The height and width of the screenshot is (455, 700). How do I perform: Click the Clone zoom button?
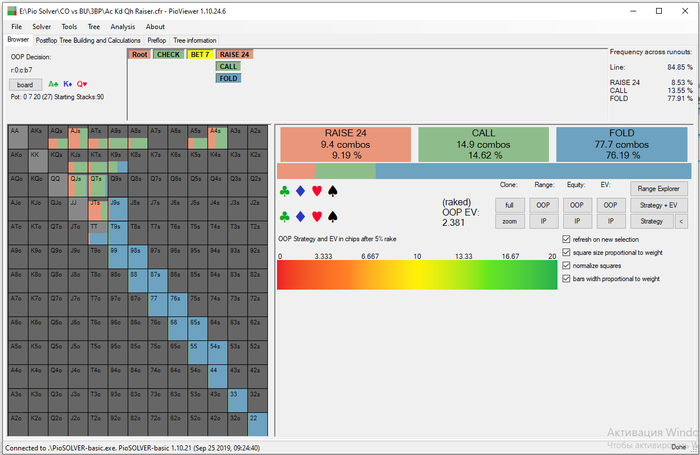[509, 221]
